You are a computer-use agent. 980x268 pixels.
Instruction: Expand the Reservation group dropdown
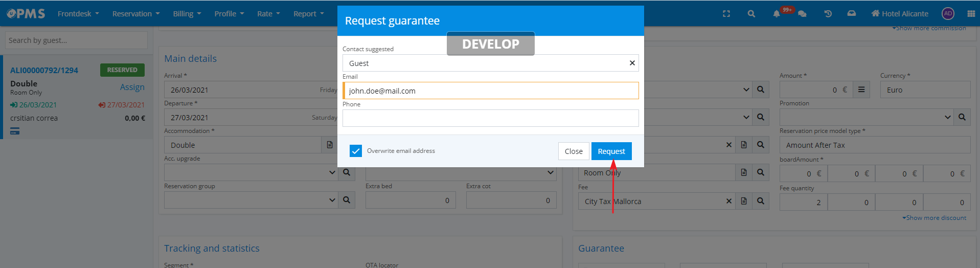[x=332, y=200]
